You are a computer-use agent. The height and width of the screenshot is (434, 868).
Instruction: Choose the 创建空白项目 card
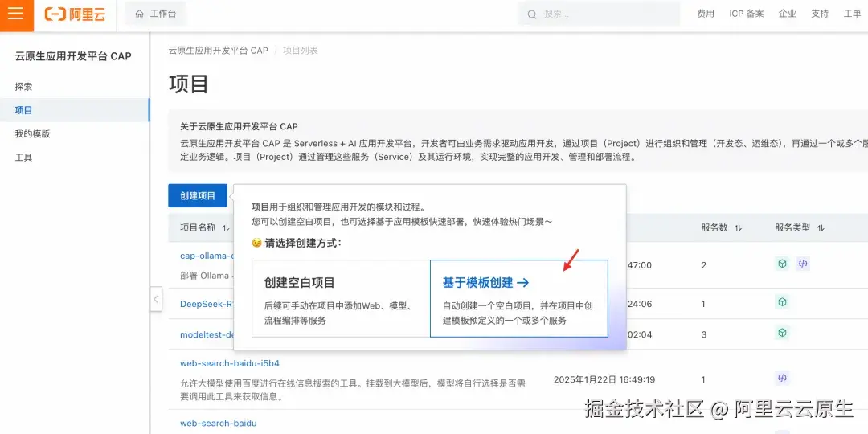click(x=341, y=298)
